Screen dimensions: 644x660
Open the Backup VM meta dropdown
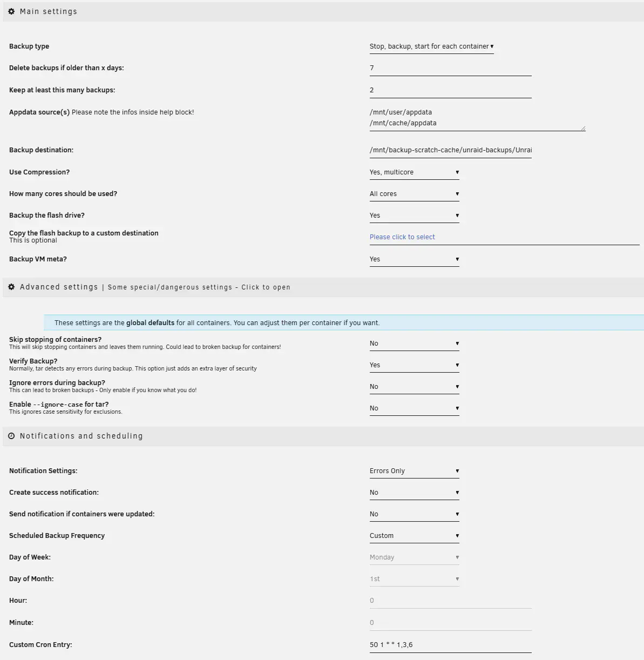click(413, 259)
